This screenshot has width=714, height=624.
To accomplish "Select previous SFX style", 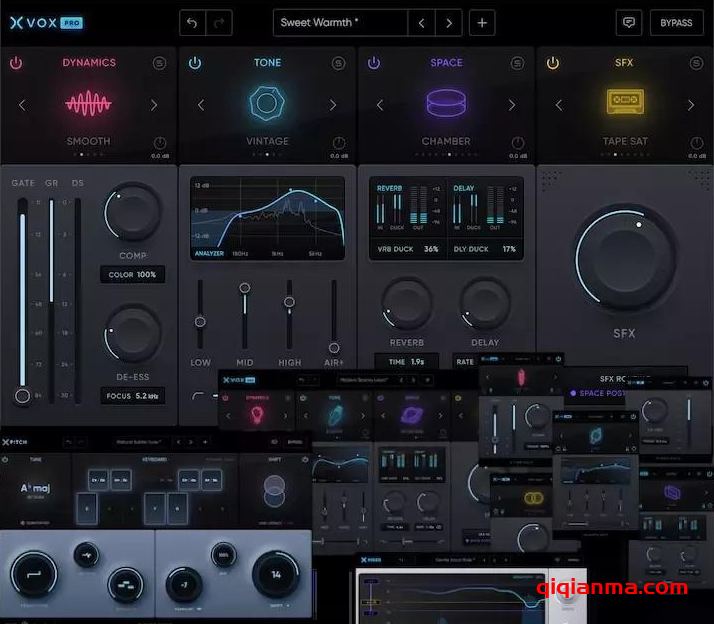I will click(559, 105).
